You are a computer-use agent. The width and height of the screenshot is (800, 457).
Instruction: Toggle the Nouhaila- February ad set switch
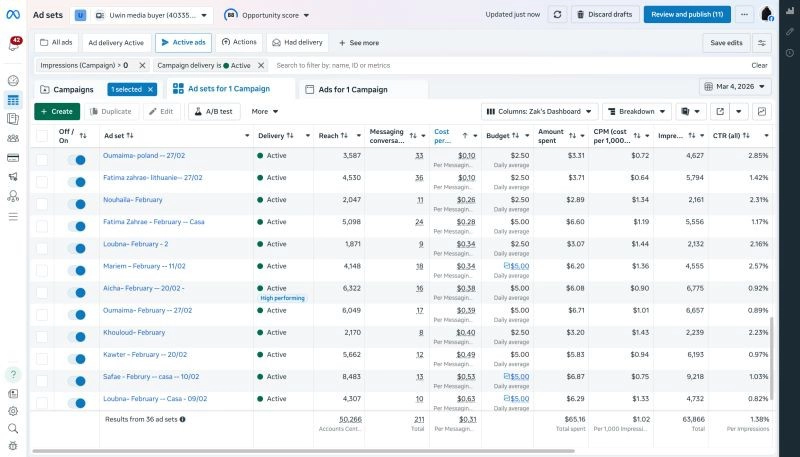(77, 204)
